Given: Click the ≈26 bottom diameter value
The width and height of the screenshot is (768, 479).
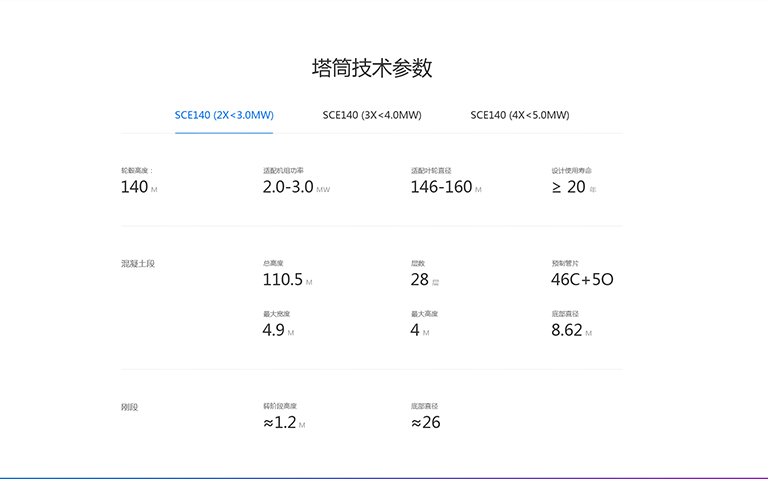Looking at the screenshot, I should point(426,423).
